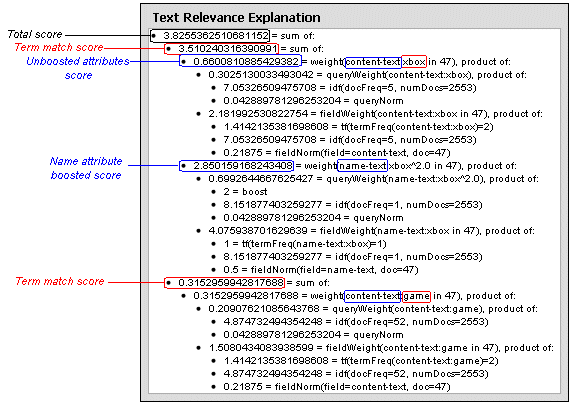Select queryWeight(content-text:xbox) line
Image resolution: width=571 pixels, height=402 pixels.
tap(367, 75)
